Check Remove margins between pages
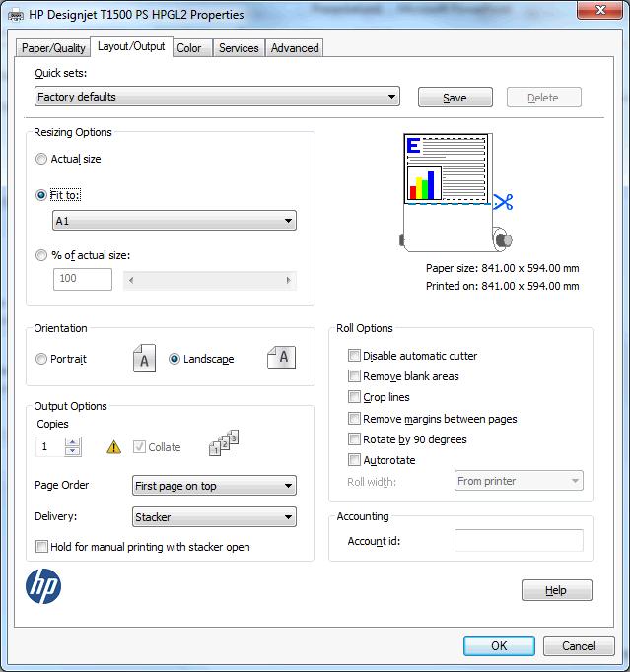630x672 pixels. 354,418
